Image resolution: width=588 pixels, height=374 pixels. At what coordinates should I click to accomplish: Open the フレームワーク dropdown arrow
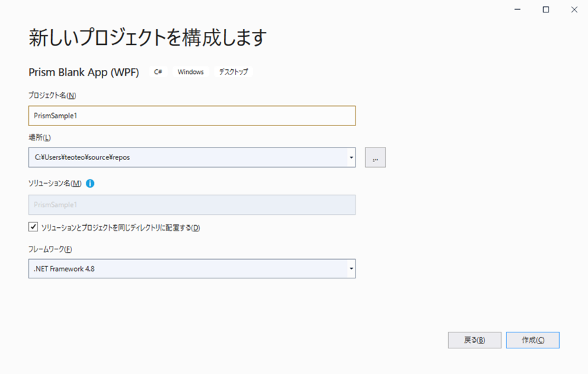click(x=351, y=269)
